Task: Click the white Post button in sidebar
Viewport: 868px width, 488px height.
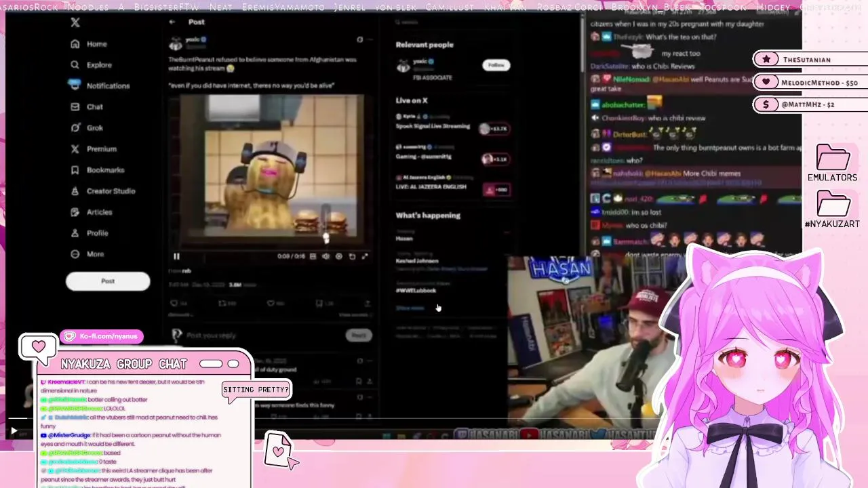Action: (108, 281)
